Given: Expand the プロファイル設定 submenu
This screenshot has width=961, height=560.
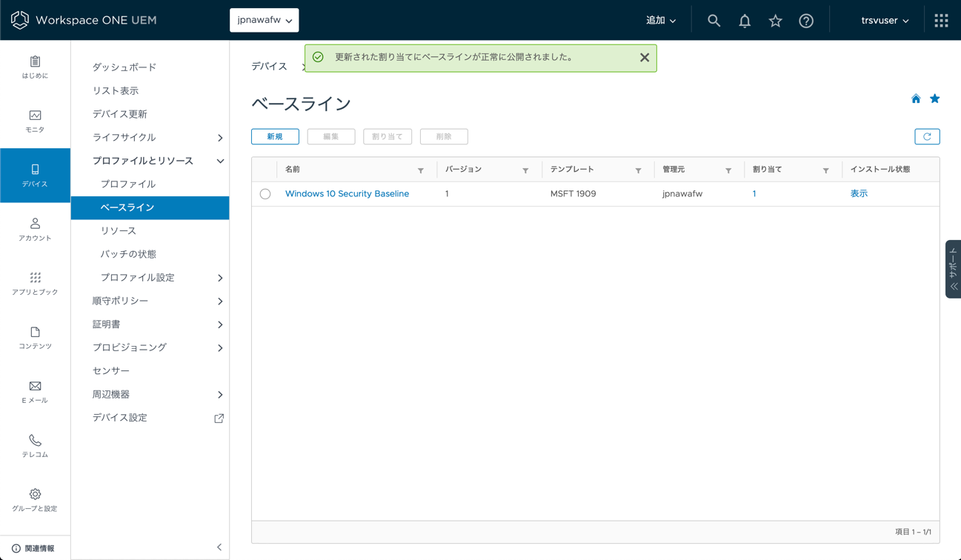Looking at the screenshot, I should [x=220, y=278].
